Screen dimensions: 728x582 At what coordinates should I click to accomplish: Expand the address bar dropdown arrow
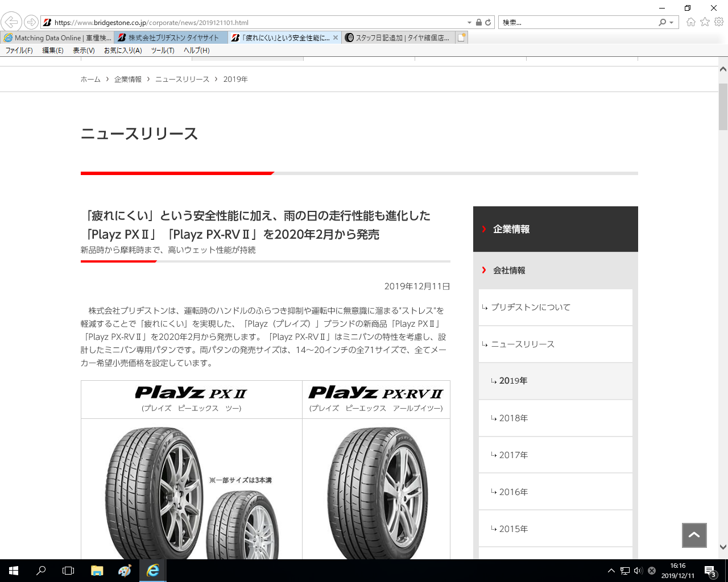tap(469, 23)
